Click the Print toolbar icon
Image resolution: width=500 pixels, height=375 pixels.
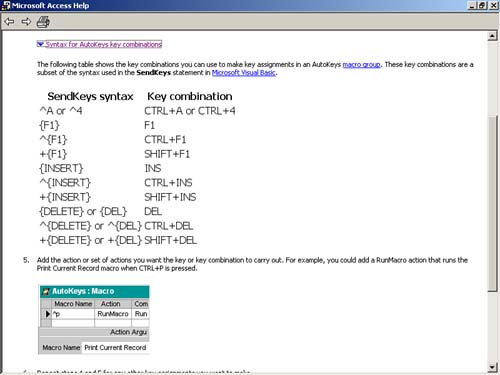(x=43, y=22)
